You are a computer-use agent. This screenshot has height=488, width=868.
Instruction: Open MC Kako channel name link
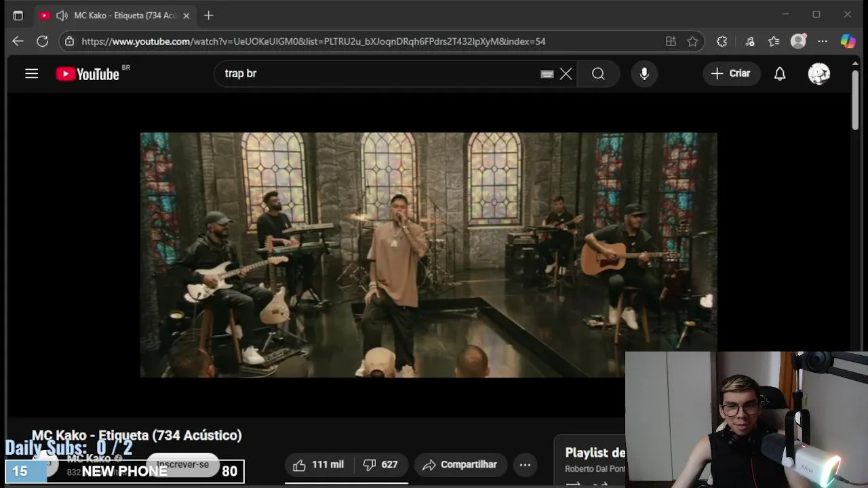pos(89,459)
